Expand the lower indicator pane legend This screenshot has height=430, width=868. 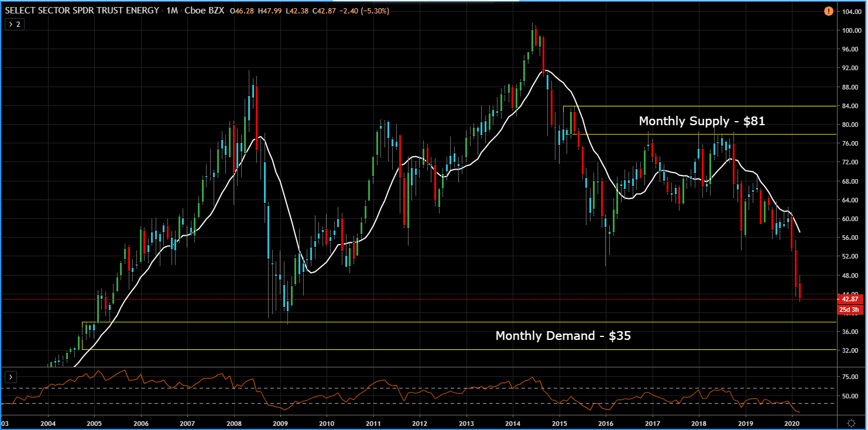(11, 377)
